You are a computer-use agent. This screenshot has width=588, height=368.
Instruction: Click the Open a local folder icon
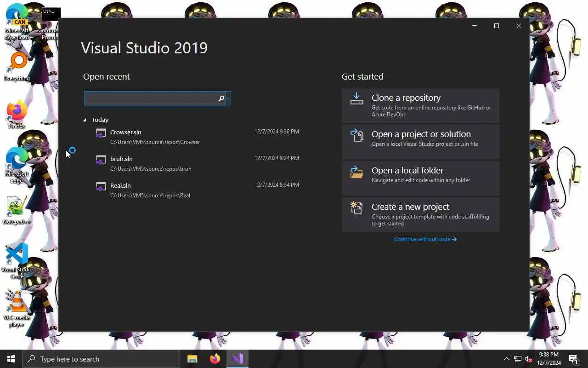tap(356, 172)
